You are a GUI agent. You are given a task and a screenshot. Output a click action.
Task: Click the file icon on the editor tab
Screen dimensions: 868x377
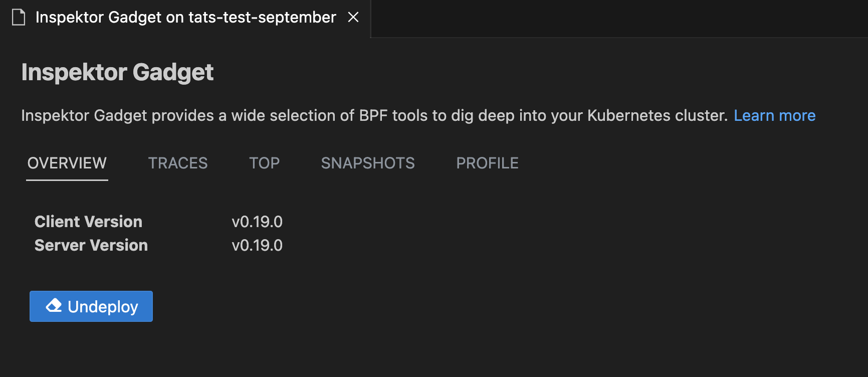click(19, 18)
